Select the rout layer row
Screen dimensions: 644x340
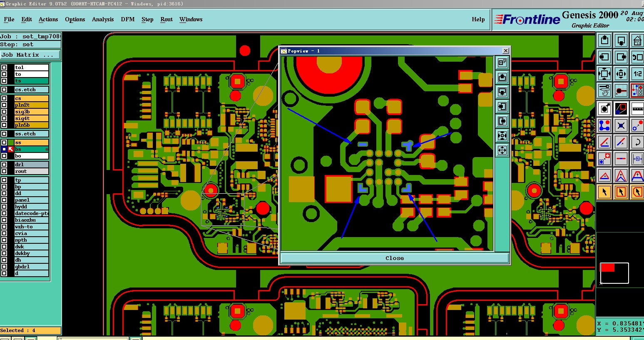pyautogui.click(x=32, y=171)
